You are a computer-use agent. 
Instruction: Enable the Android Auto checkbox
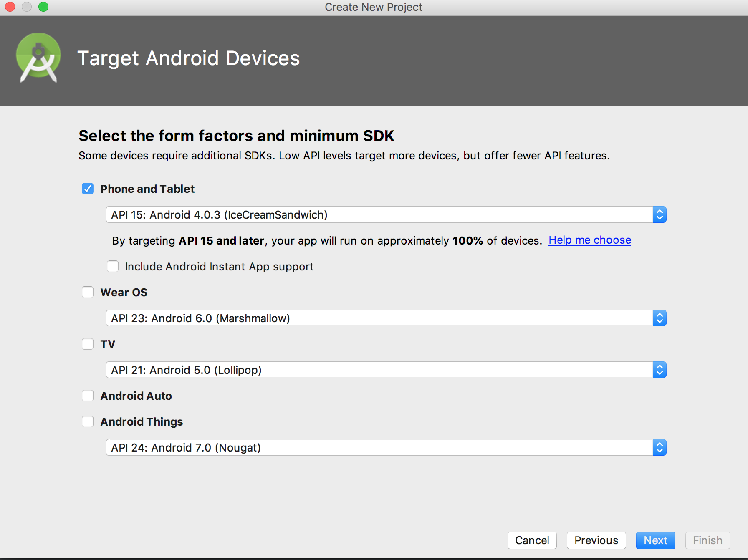point(88,396)
